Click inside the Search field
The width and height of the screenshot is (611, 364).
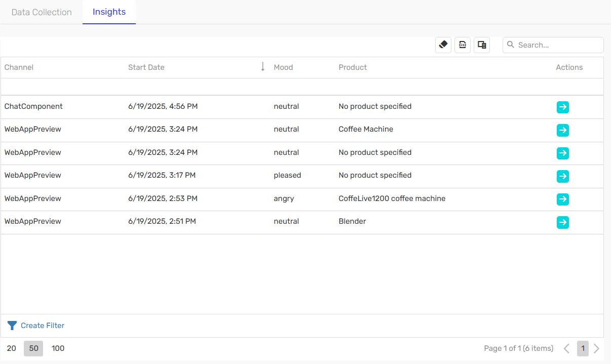point(553,45)
